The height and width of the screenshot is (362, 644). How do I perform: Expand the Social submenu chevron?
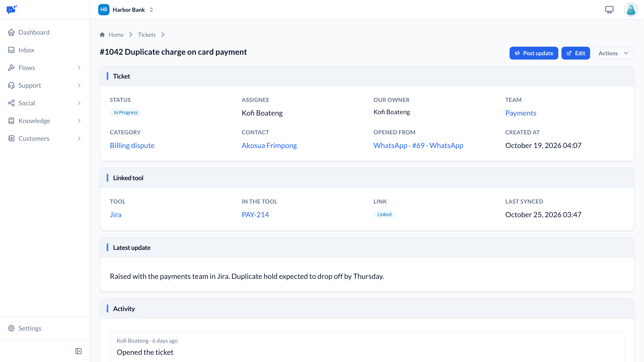coord(79,103)
